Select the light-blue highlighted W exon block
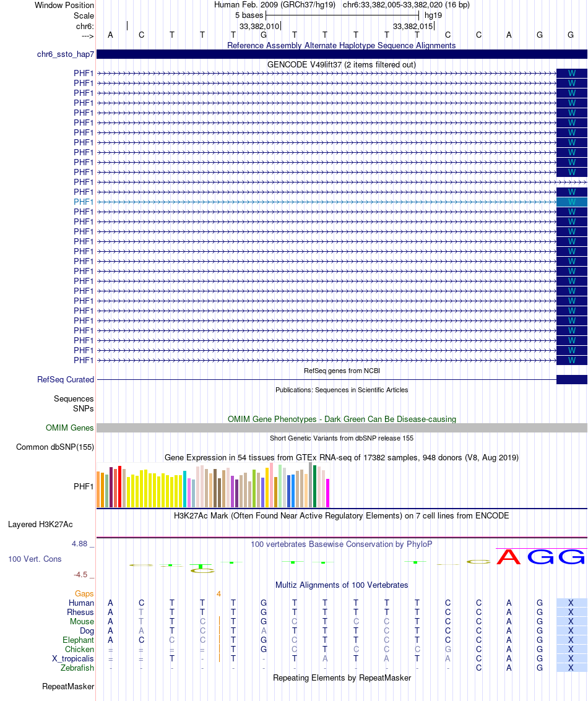Viewport: 588px width, 701px height. click(x=571, y=202)
